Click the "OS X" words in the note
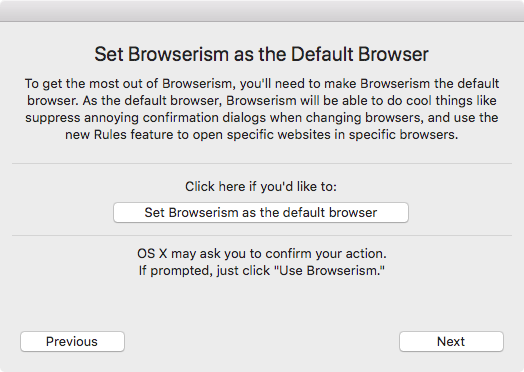 click(x=152, y=254)
